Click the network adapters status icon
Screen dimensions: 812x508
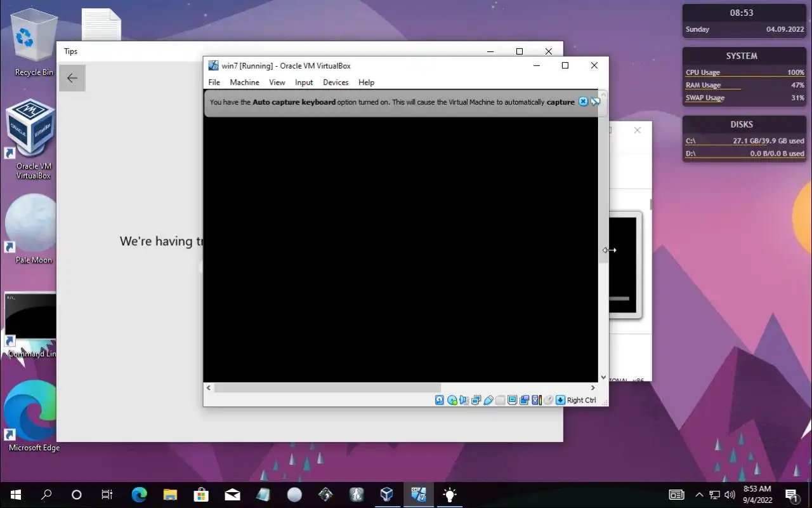pos(476,400)
